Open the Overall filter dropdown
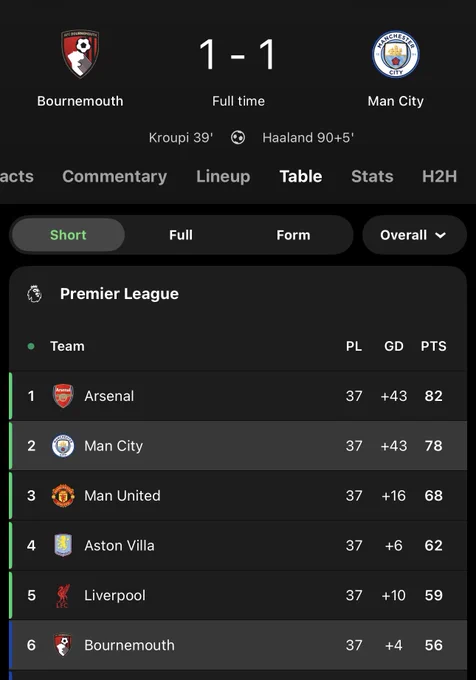Viewport: 476px width, 680px height. tap(414, 235)
